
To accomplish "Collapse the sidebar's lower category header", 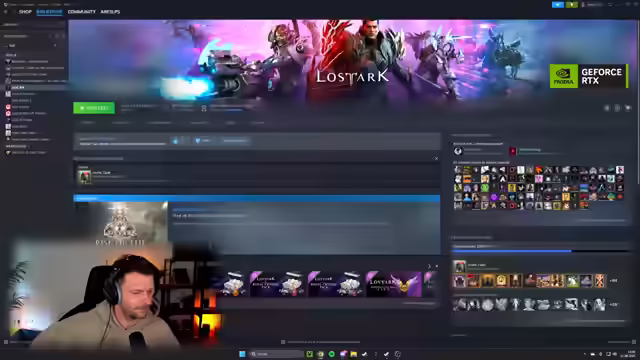I will pos(16,146).
